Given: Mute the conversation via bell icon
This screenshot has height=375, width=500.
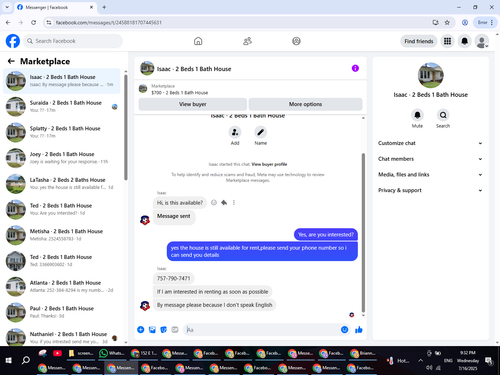Looking at the screenshot, I should [417, 115].
